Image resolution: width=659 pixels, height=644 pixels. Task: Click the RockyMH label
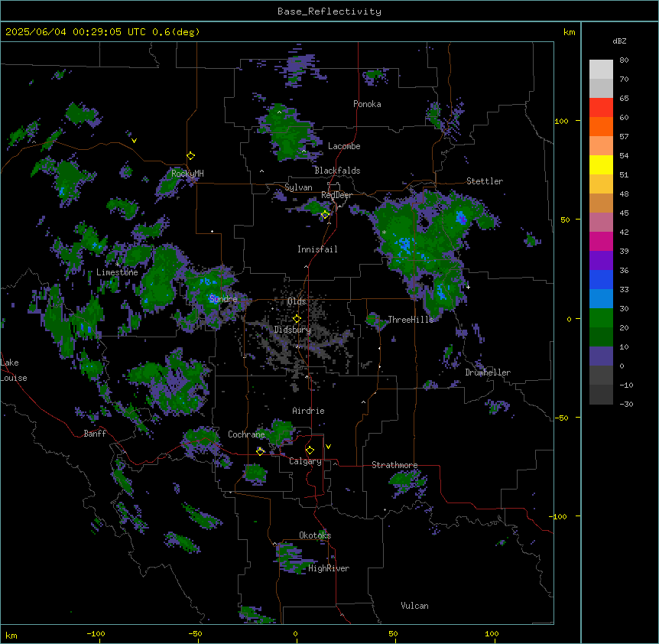pos(187,174)
